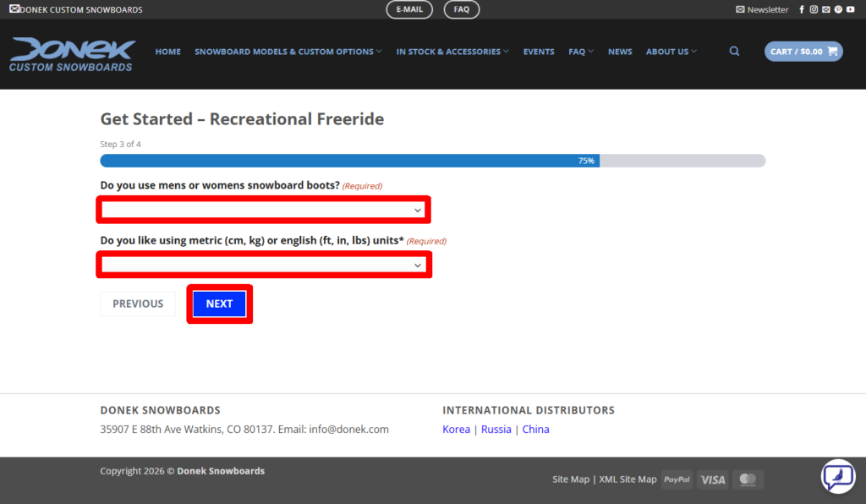This screenshot has height=504, width=866.
Task: Open the metric or english units dropdown
Action: click(262, 266)
